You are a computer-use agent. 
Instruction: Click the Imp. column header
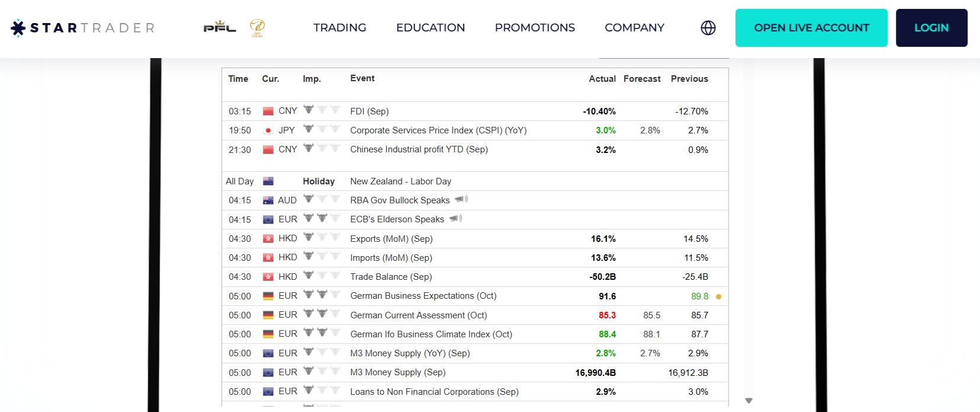click(311, 79)
